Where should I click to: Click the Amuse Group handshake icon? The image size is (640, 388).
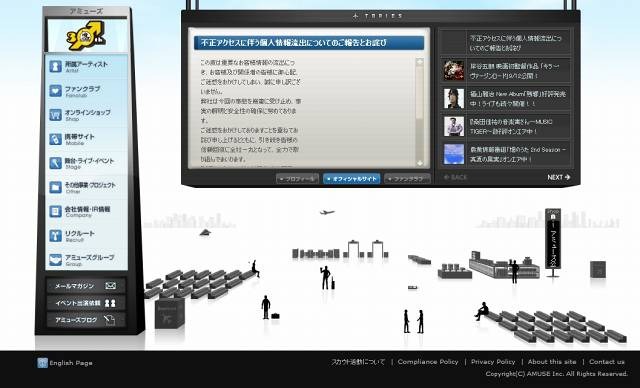pos(55,259)
